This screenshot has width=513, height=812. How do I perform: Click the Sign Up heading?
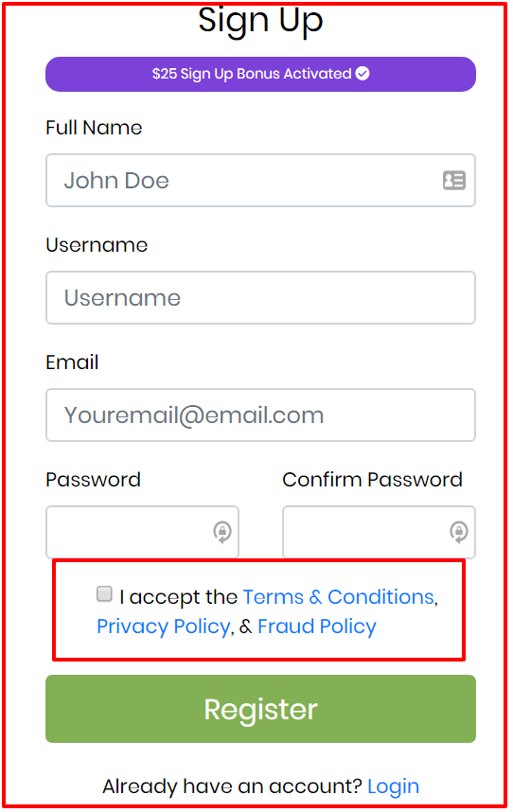(260, 21)
